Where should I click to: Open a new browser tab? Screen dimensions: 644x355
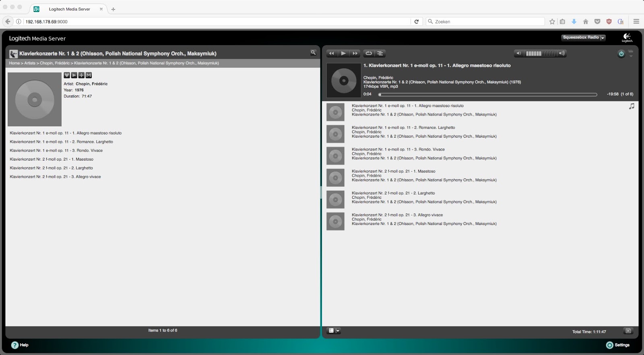[x=113, y=9]
